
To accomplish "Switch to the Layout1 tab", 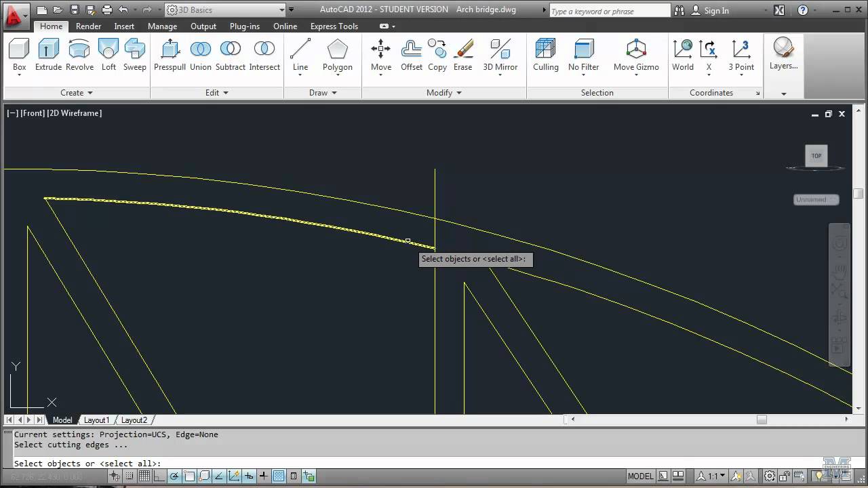I will coord(96,420).
